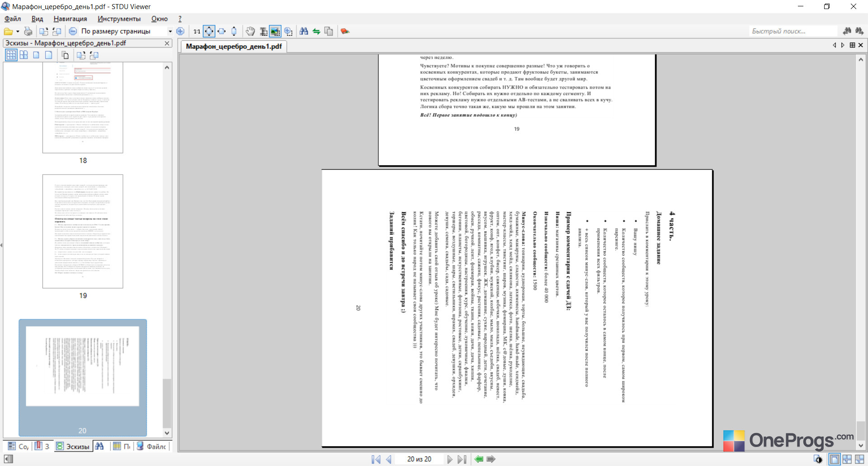Select the zoom-to-selection tool

click(288, 31)
